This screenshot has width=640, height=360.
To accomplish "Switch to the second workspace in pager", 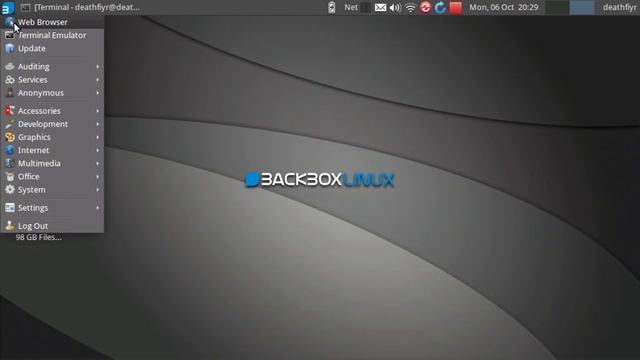I will click(582, 7).
